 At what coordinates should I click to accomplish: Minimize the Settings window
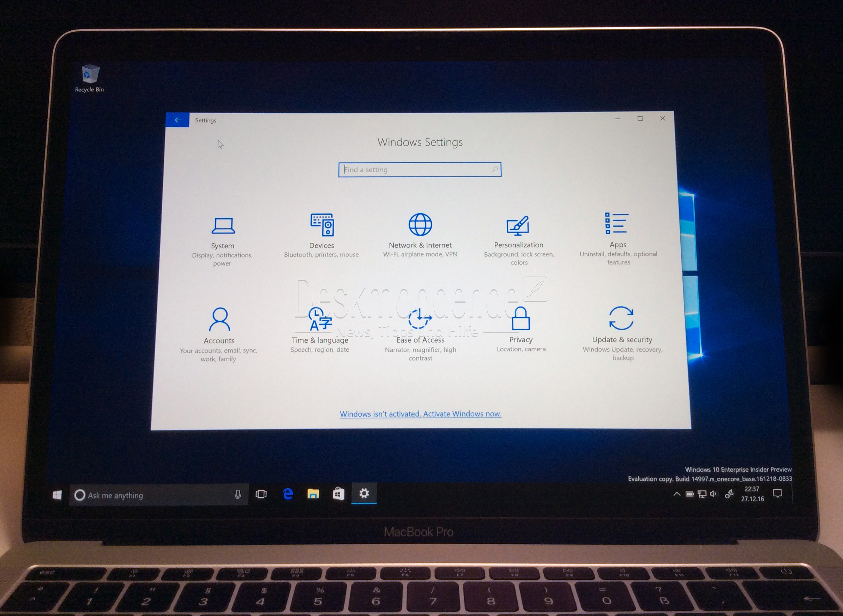pos(618,119)
